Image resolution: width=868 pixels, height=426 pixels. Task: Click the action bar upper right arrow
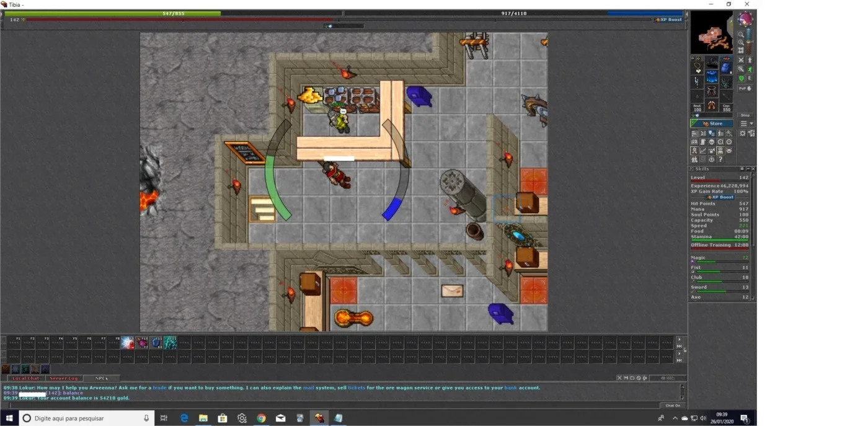(x=680, y=339)
